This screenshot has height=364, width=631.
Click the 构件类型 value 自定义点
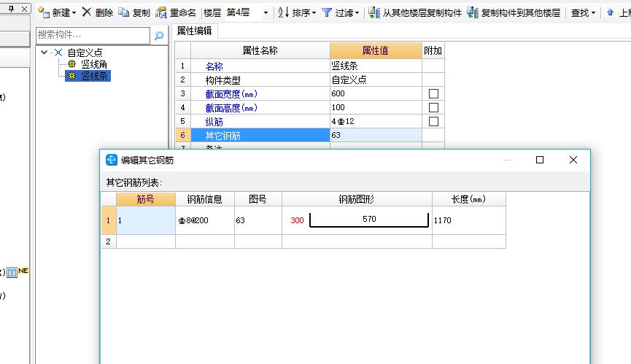pyautogui.click(x=376, y=80)
